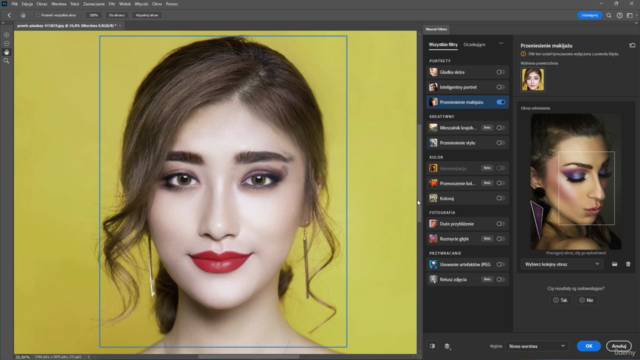Click the zoom out tool in left toolbar

point(6,43)
